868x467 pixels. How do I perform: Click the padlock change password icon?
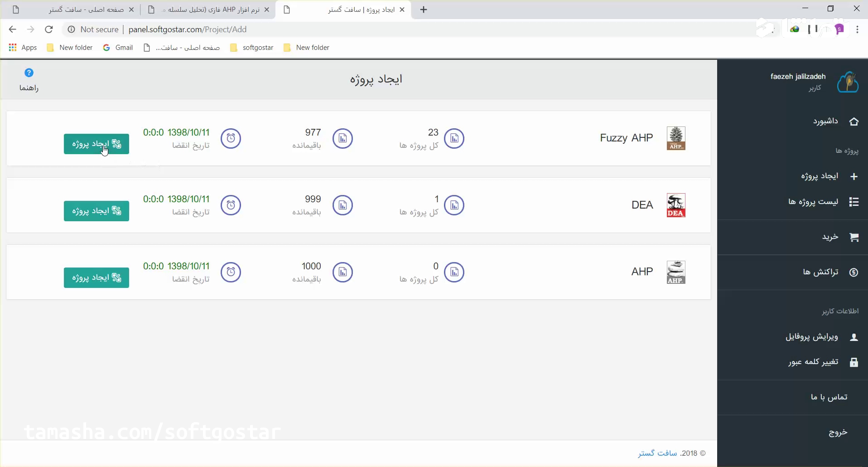click(x=854, y=362)
